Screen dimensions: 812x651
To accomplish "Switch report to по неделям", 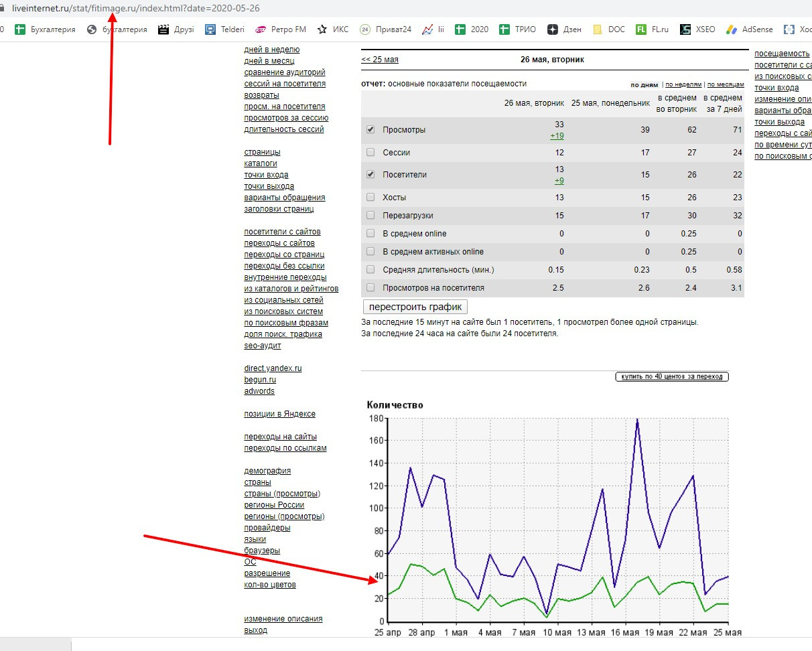I will point(683,85).
